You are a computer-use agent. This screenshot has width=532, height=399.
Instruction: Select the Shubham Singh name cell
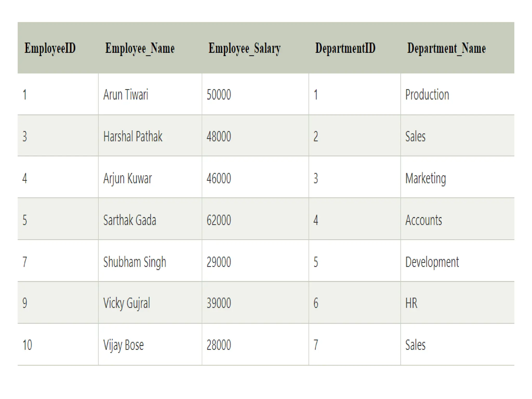(150, 261)
